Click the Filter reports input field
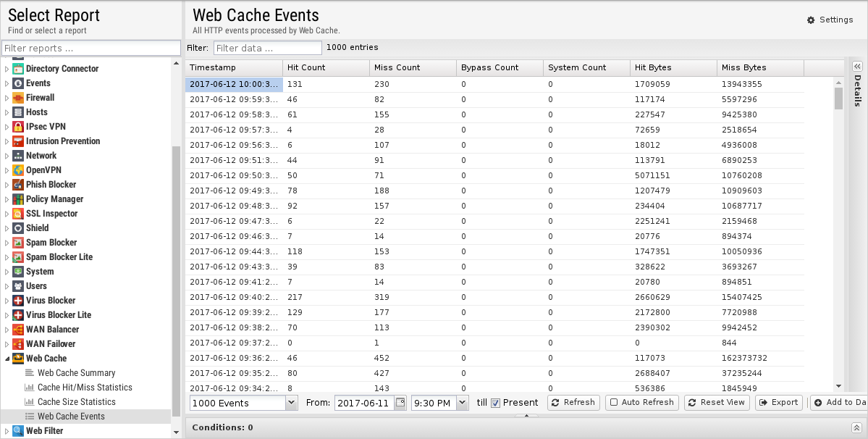The height and width of the screenshot is (439, 868). (x=91, y=48)
